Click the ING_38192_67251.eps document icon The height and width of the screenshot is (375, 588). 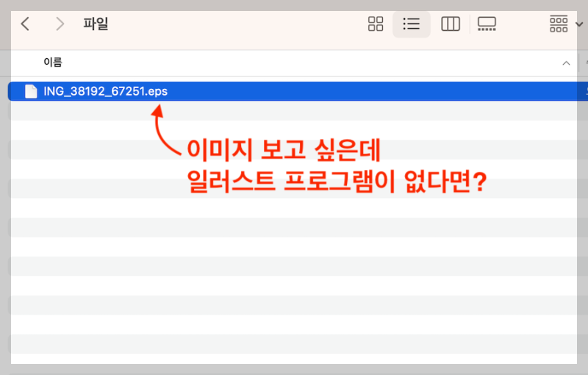(x=31, y=91)
